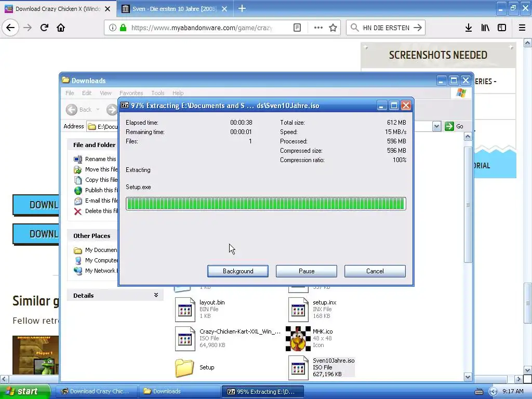This screenshot has width=532, height=399.
Task: Click Explorer Back button
Action: click(x=79, y=110)
